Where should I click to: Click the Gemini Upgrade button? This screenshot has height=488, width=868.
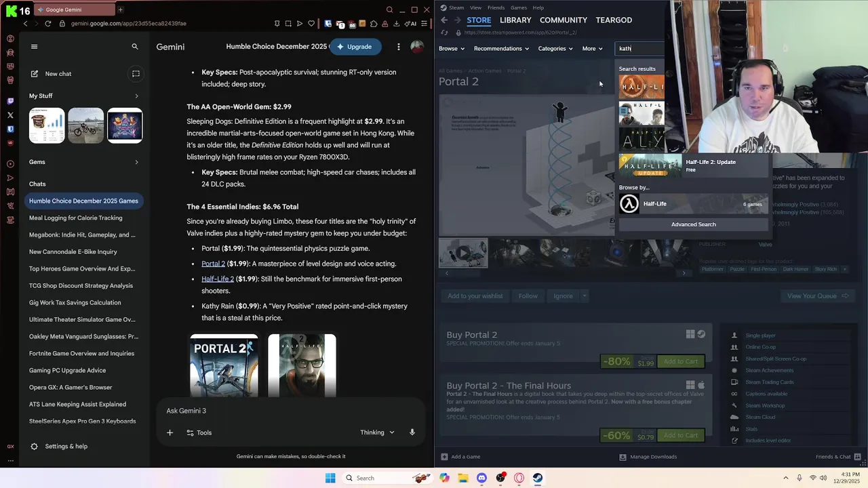pyautogui.click(x=355, y=47)
